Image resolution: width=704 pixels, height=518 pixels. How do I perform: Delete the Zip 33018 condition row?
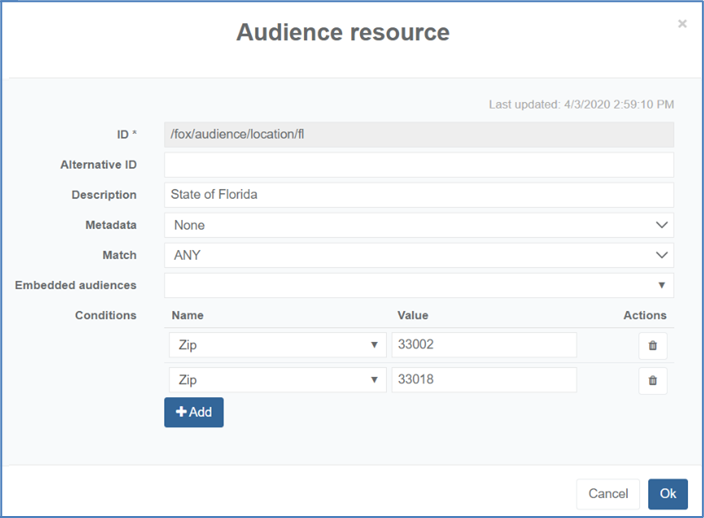point(652,380)
